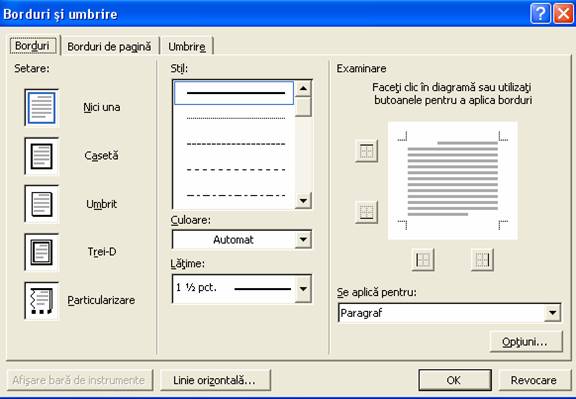This screenshot has width=576, height=399.
Task: Click the Stil list scroll up arrow
Action: (303, 89)
